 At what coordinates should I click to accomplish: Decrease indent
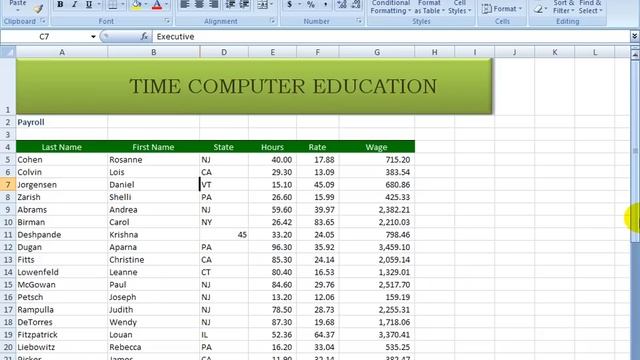pyautogui.click(x=230, y=4)
